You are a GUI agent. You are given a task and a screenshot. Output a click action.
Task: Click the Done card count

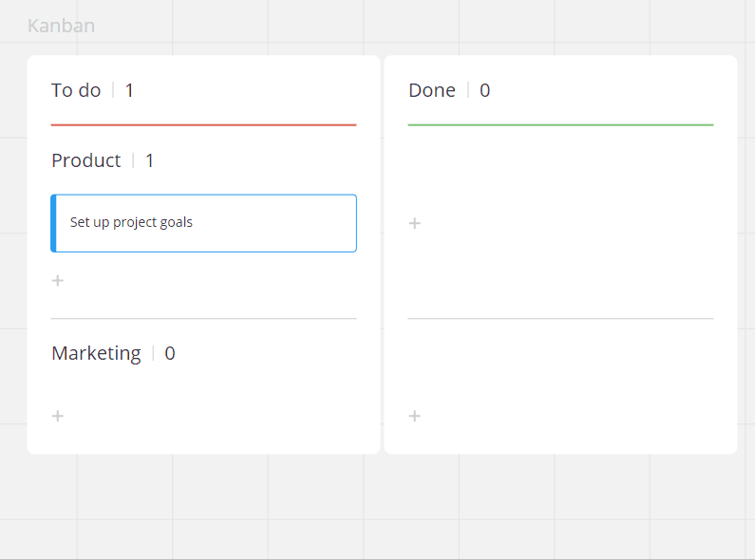click(x=485, y=90)
